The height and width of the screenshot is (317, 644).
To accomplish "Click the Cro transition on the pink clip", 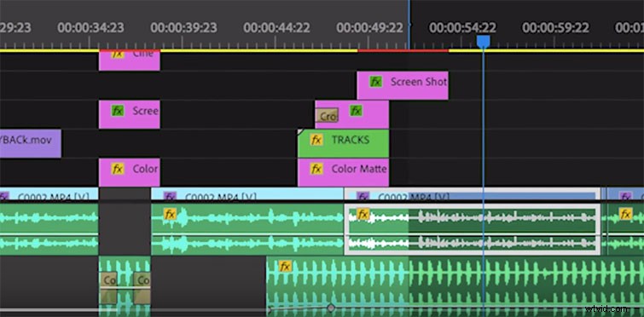I will pos(327,115).
